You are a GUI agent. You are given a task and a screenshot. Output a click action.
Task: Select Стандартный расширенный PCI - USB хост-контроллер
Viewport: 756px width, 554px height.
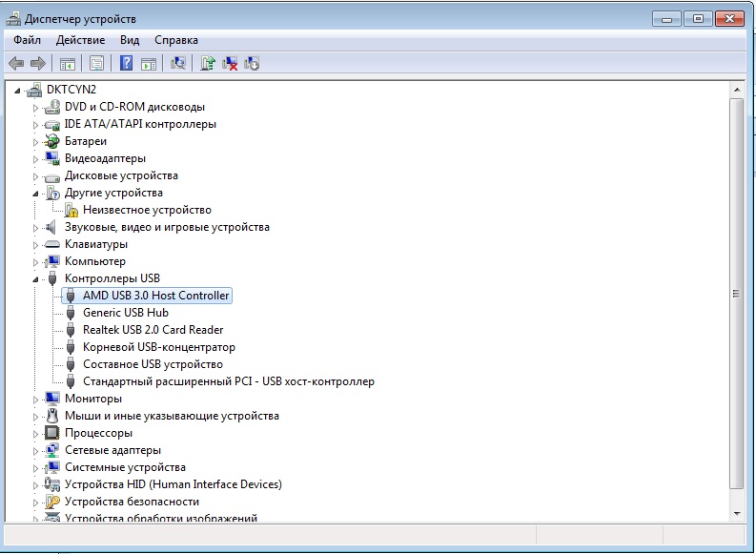click(x=229, y=381)
